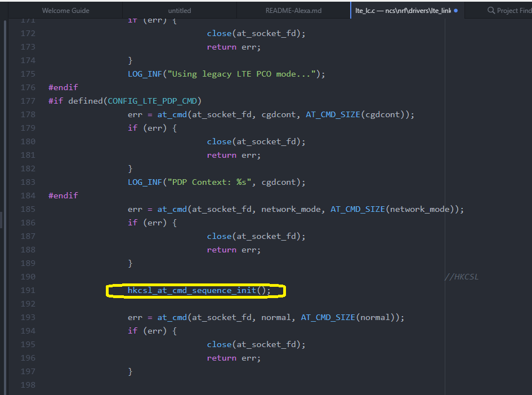Click the magnifier icon on Project Find tab

coord(491,11)
